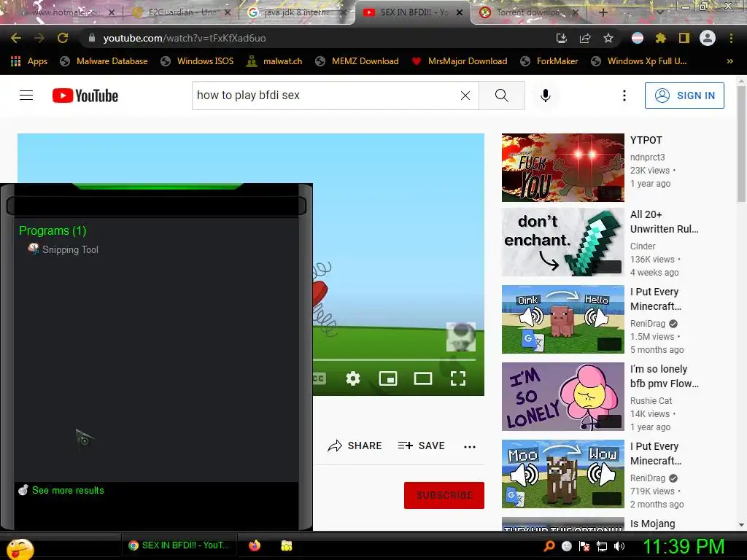Open the more actions ellipsis below video
Screen dimensions: 747x560
(470, 446)
